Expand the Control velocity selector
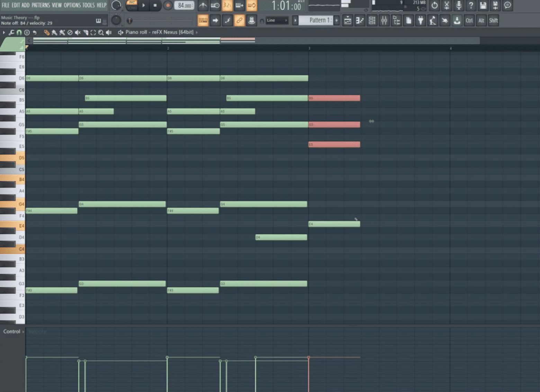 14,331
